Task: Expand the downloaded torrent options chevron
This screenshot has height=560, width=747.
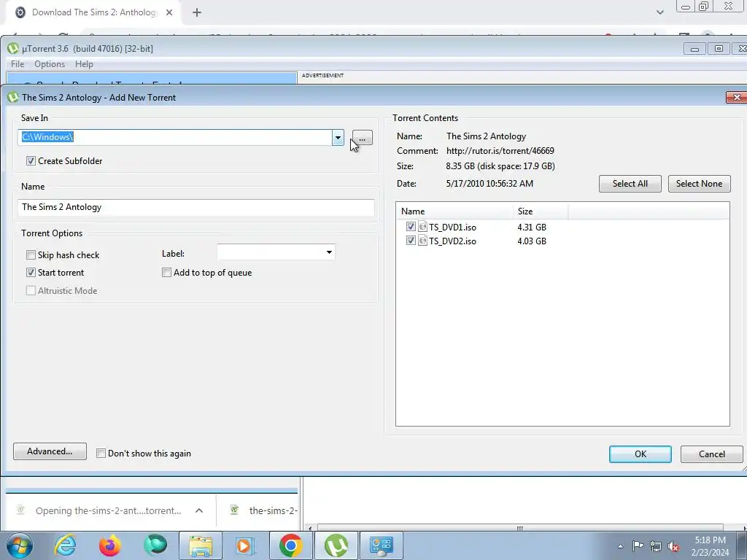Action: pyautogui.click(x=199, y=510)
